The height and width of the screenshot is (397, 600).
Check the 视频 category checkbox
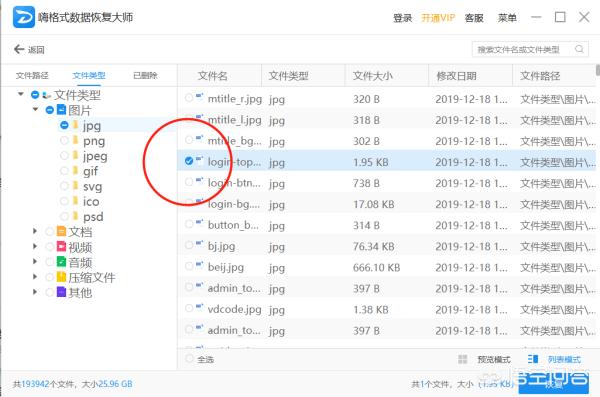[x=49, y=247]
